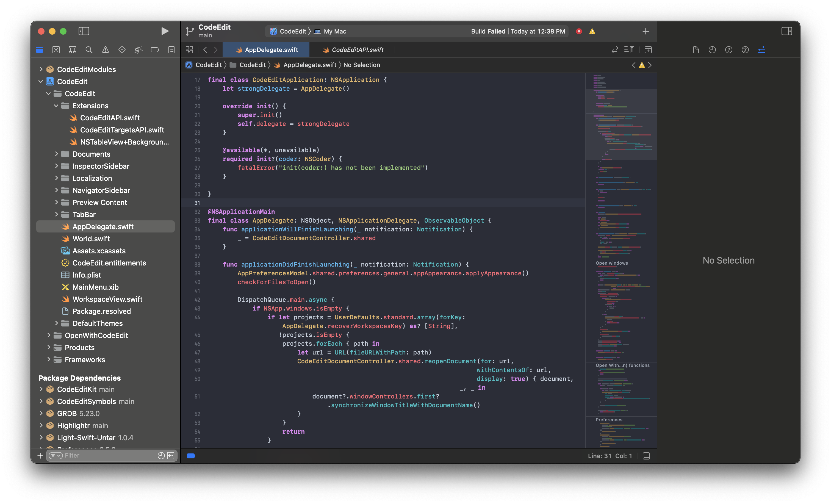The image size is (831, 504).
Task: Open the Symbol navigator
Action: [73, 50]
